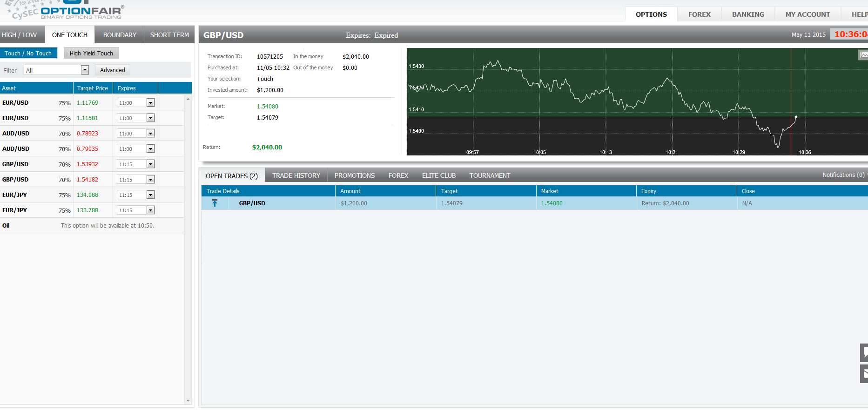The height and width of the screenshot is (411, 868).
Task: Expand expiry dropdown for EUR/USD 1.11769
Action: 150,103
